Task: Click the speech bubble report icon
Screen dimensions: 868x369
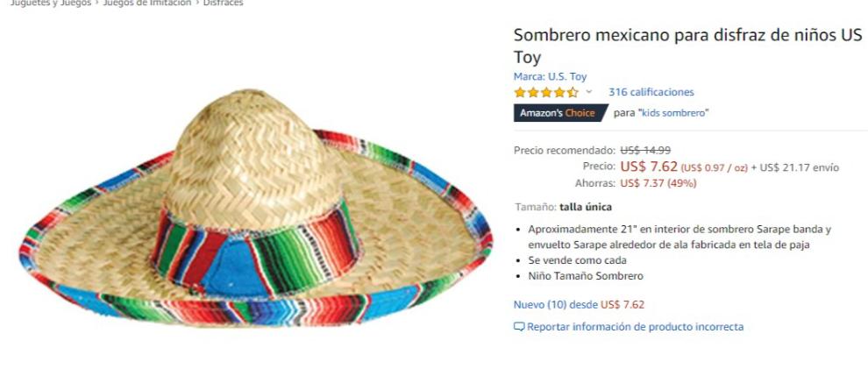Action: coord(519,327)
